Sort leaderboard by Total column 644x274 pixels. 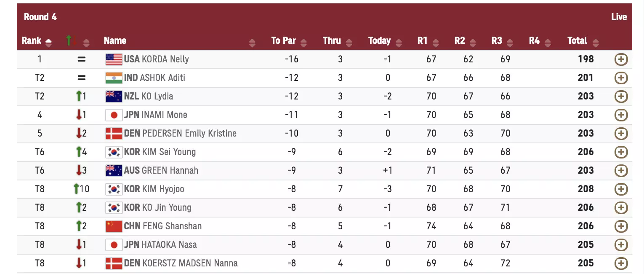coord(583,41)
